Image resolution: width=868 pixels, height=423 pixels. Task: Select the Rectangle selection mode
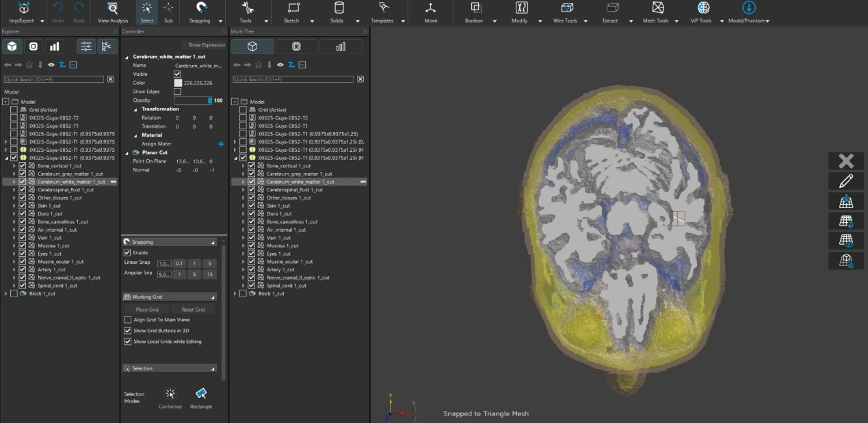point(201,394)
